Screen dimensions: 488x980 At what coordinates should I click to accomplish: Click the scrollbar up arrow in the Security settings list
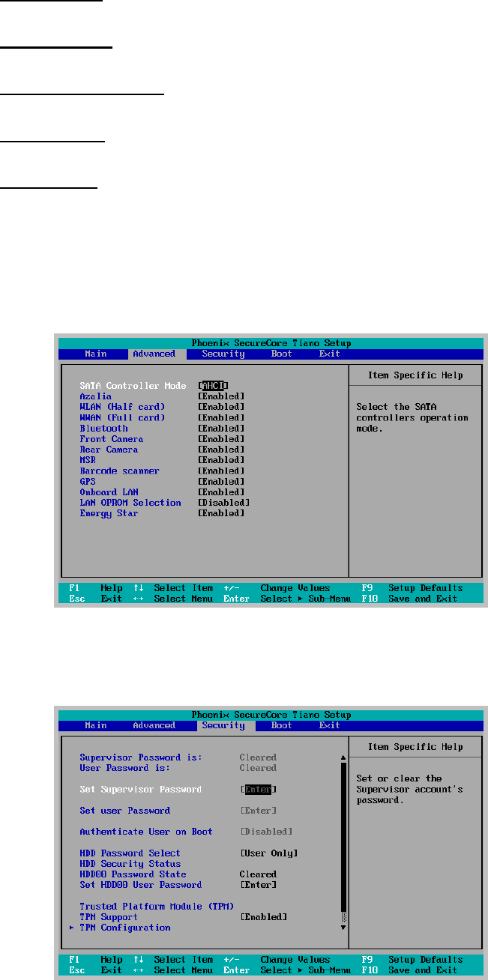click(344, 757)
